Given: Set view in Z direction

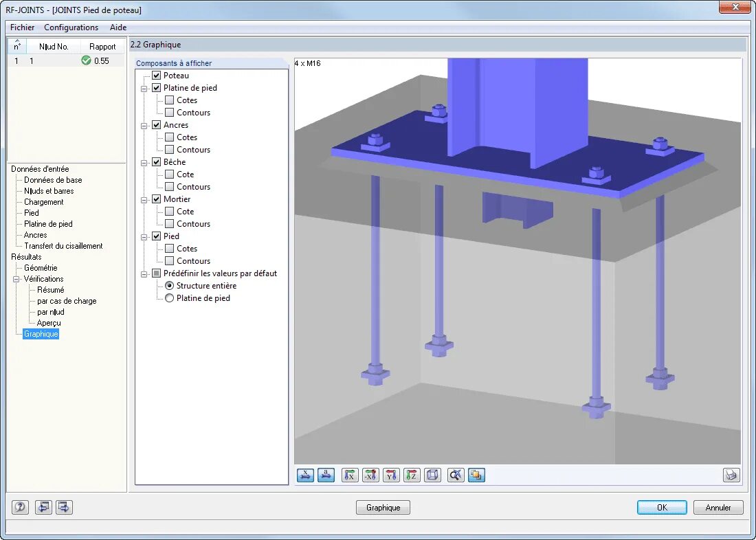Looking at the screenshot, I should pos(412,475).
